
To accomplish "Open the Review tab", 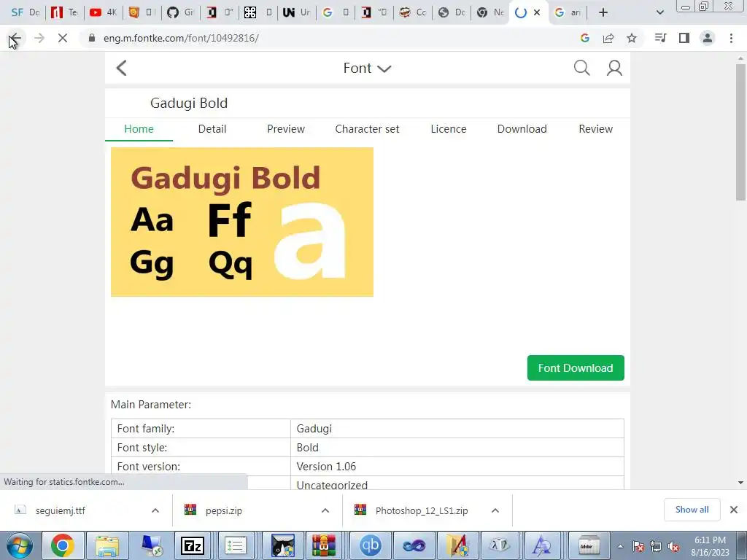I will (x=595, y=129).
